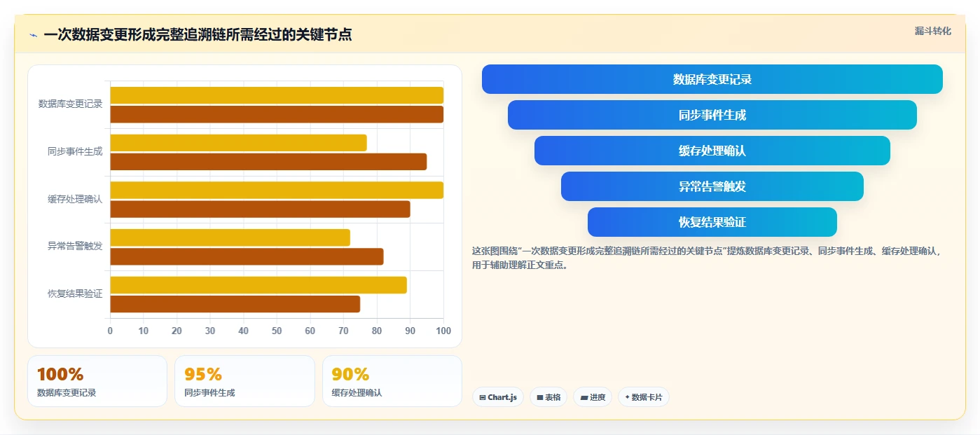This screenshot has height=435, width=980.
Task: Click the x-axis tick label 50
Action: pos(277,331)
